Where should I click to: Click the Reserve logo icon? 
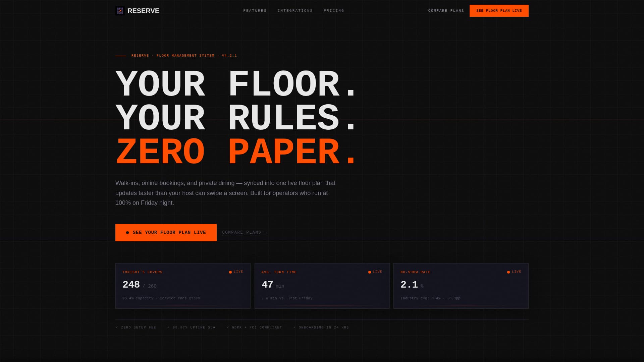tap(120, 11)
